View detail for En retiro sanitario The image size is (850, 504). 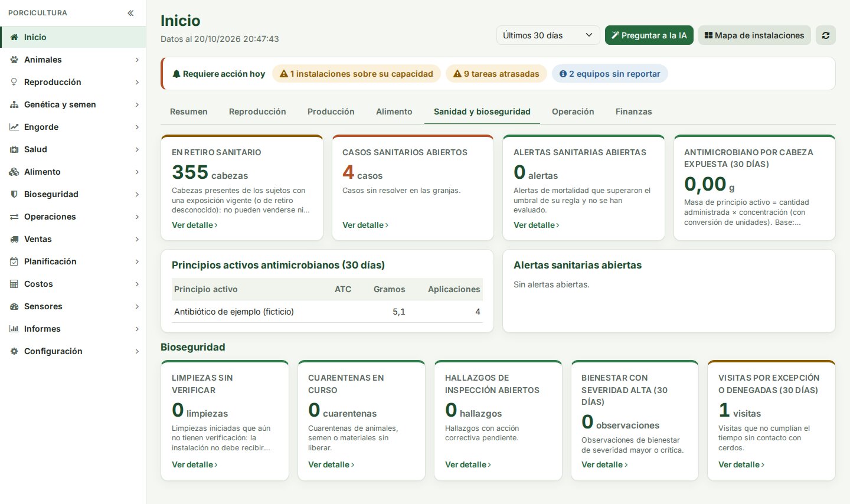(x=195, y=225)
